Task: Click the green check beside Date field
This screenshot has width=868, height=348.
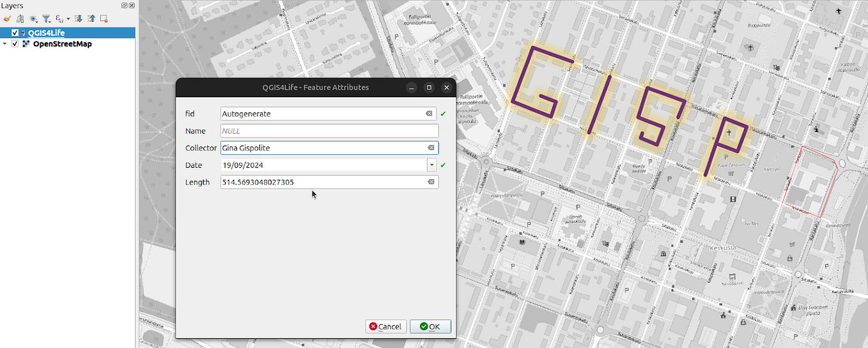Action: tap(443, 165)
